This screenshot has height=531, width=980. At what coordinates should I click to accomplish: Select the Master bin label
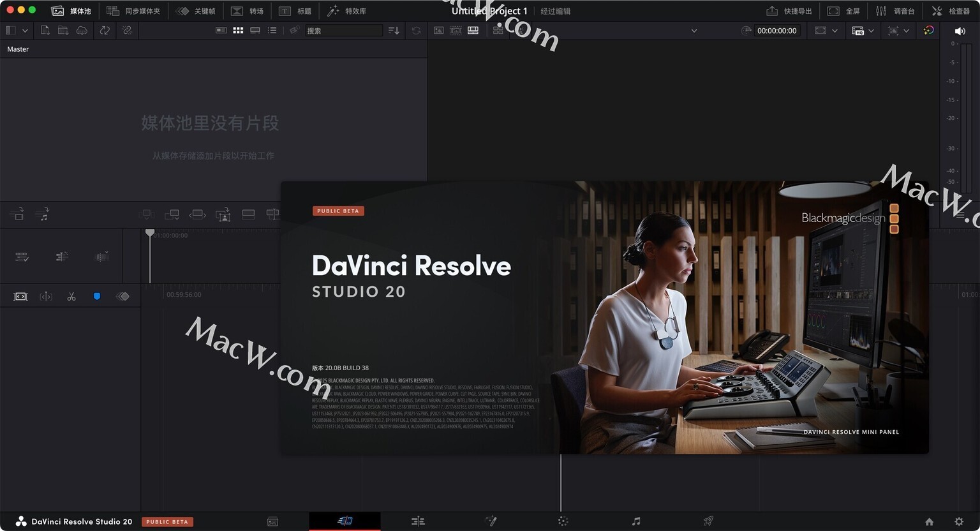pyautogui.click(x=18, y=49)
